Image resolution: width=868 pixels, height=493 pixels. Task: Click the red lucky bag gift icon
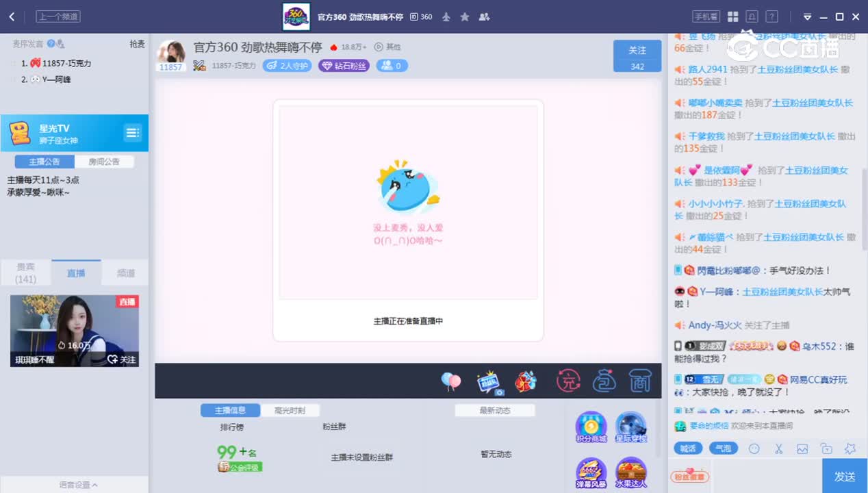[x=526, y=381]
